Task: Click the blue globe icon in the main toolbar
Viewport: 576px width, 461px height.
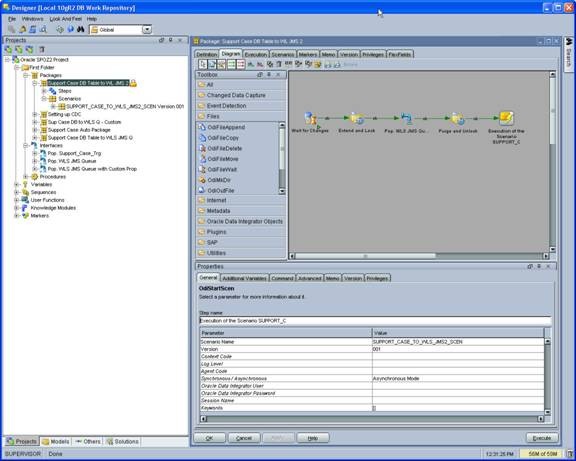Action: point(71,29)
